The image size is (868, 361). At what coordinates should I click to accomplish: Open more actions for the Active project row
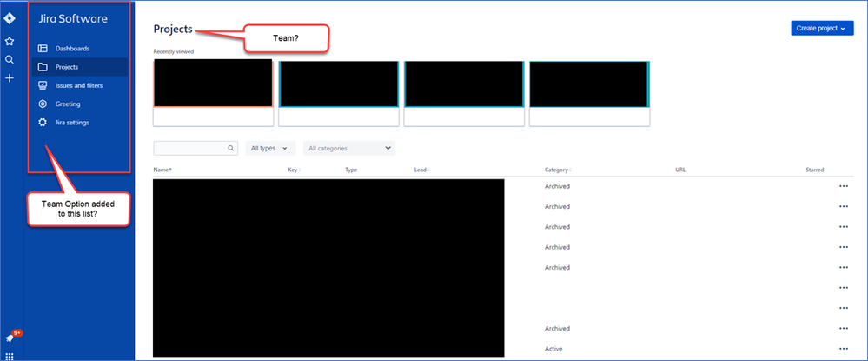pos(844,349)
